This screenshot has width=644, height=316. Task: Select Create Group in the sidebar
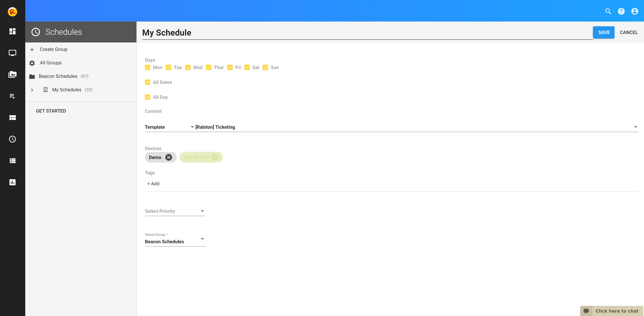click(54, 49)
